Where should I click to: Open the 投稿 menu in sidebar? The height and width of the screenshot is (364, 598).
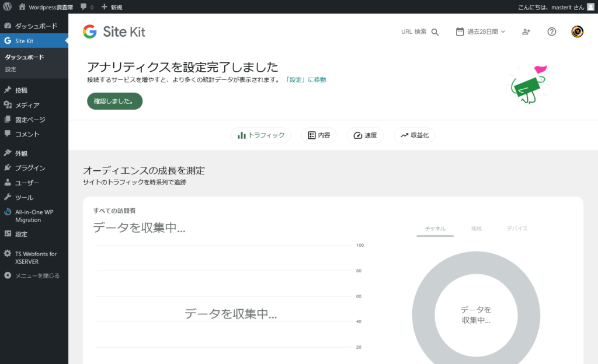(21, 90)
